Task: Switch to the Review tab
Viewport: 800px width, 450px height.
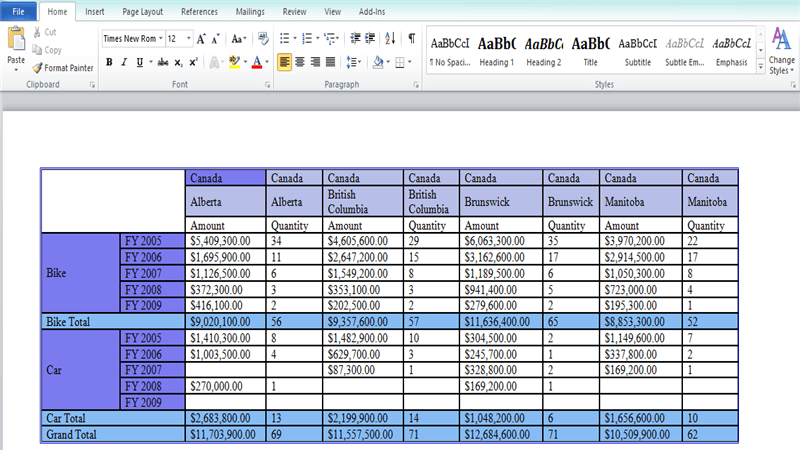Action: pos(294,11)
